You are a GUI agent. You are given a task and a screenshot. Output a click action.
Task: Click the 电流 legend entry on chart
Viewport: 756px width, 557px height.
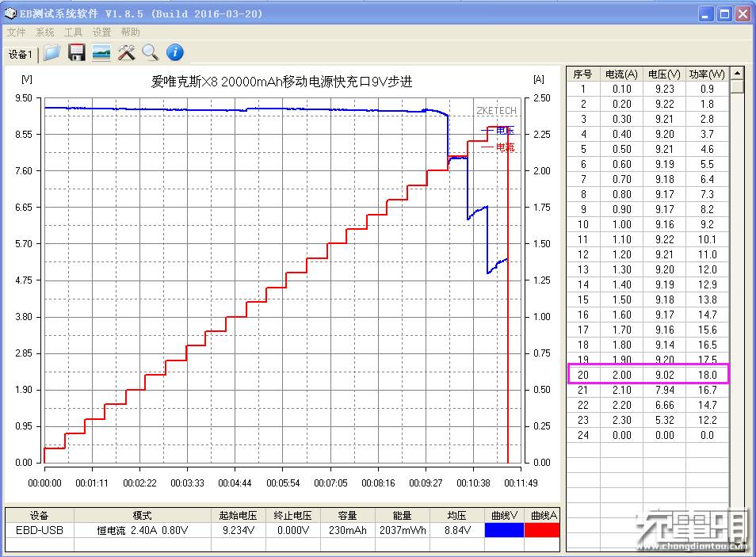point(498,147)
